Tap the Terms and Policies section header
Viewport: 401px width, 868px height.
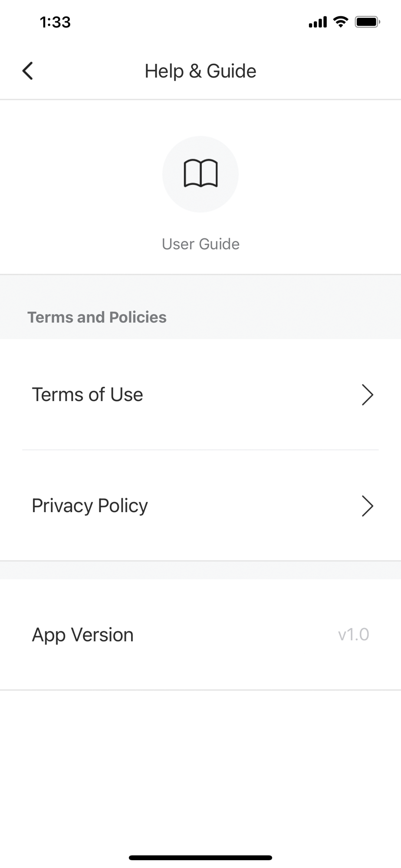pos(97,317)
